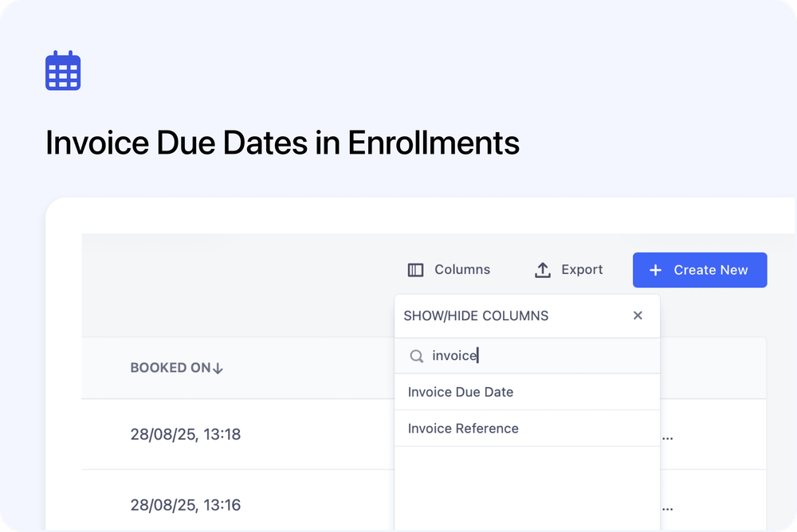Image resolution: width=797 pixels, height=532 pixels.
Task: Select the SHOW/HIDE COLUMNS panel header
Action: click(476, 315)
